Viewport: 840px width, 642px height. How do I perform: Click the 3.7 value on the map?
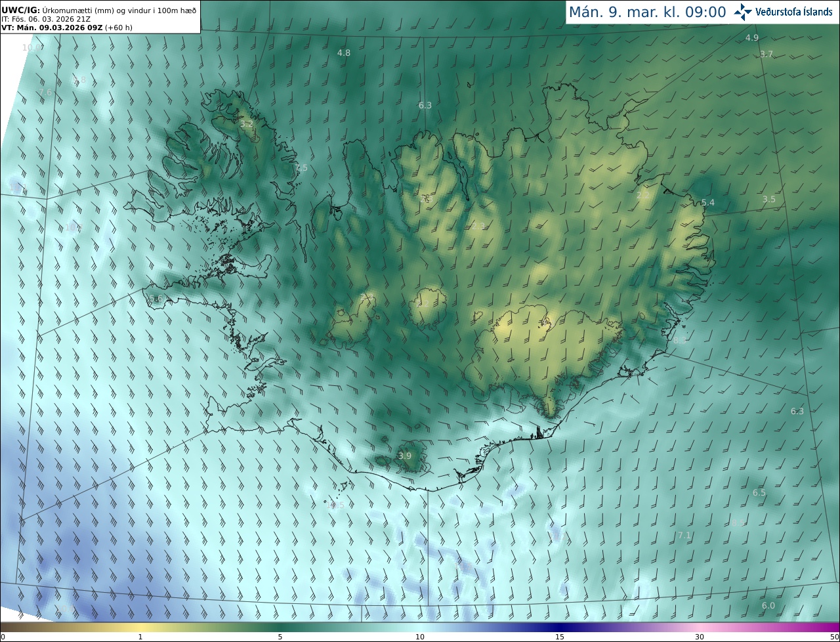coord(766,54)
